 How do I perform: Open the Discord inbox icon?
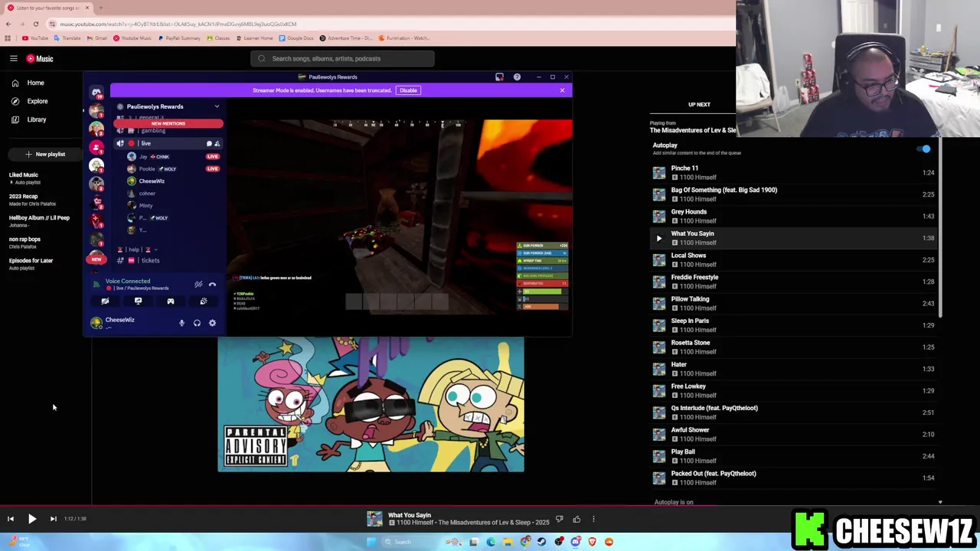(x=499, y=77)
